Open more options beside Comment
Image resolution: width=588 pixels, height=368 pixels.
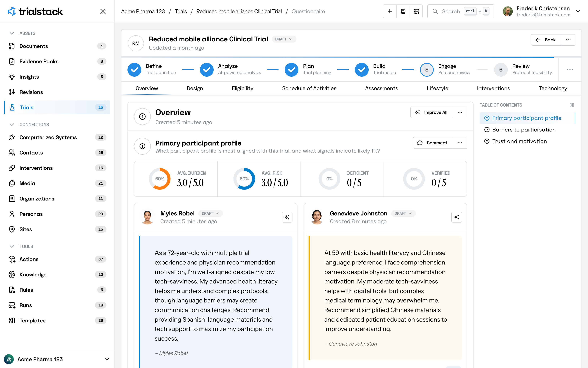tap(460, 143)
